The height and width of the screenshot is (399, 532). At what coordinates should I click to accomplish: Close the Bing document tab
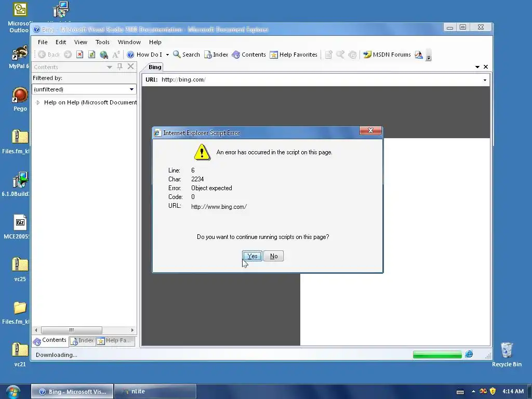point(486,67)
